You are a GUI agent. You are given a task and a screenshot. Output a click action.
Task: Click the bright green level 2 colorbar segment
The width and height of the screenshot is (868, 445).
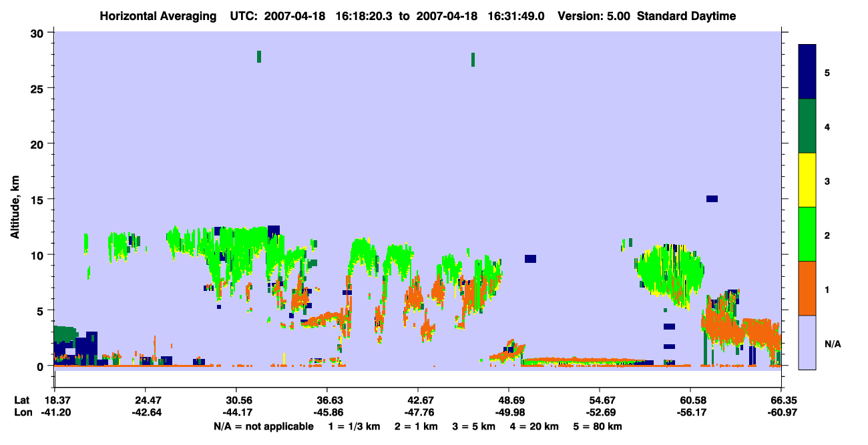tap(807, 234)
